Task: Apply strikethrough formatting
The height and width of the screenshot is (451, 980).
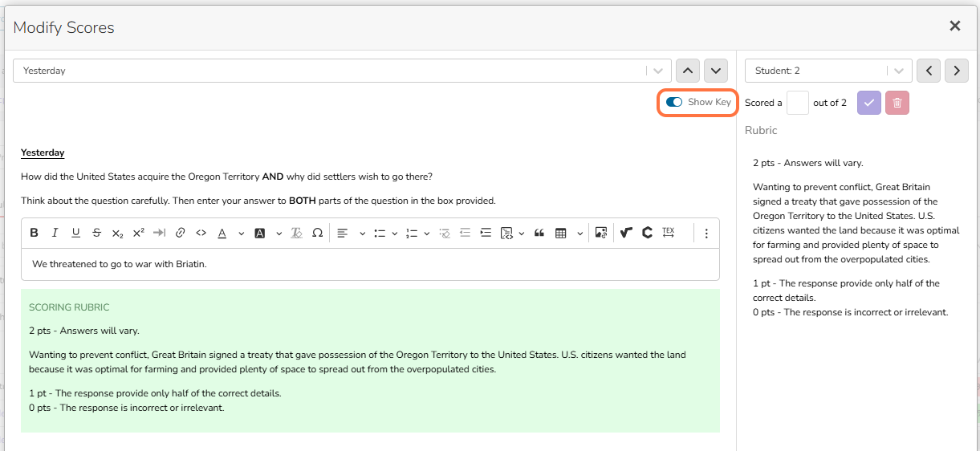Action: tap(96, 233)
